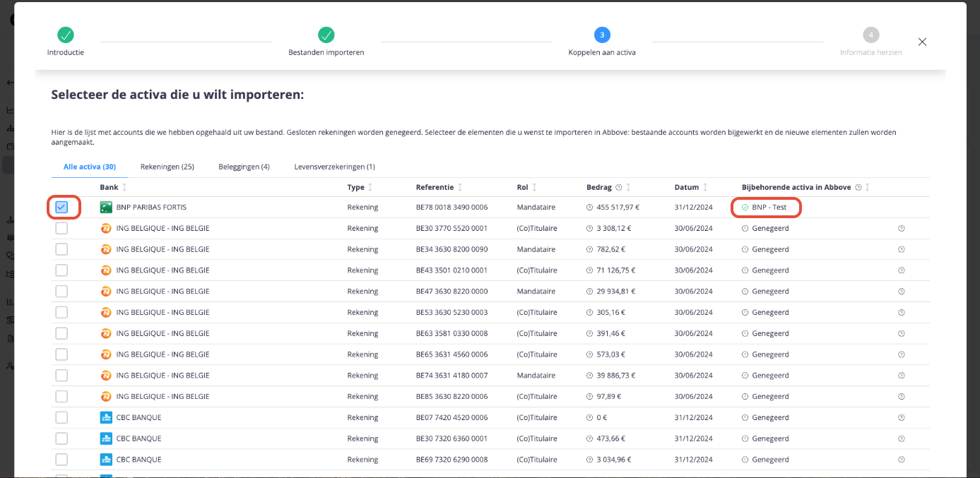Sort the table by Bank column
Viewport: 980px width, 478px height.
[125, 187]
